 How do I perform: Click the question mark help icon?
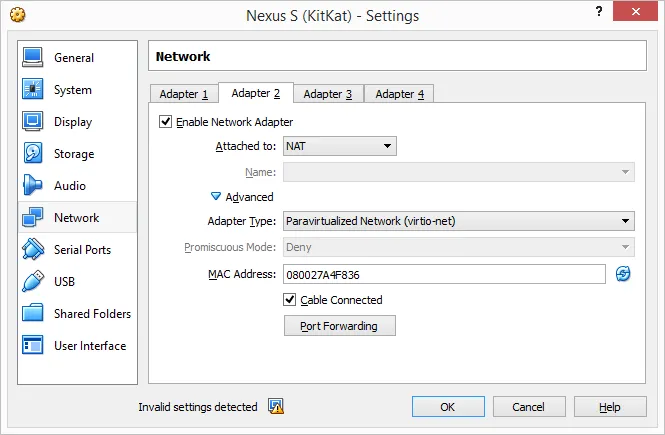(599, 11)
